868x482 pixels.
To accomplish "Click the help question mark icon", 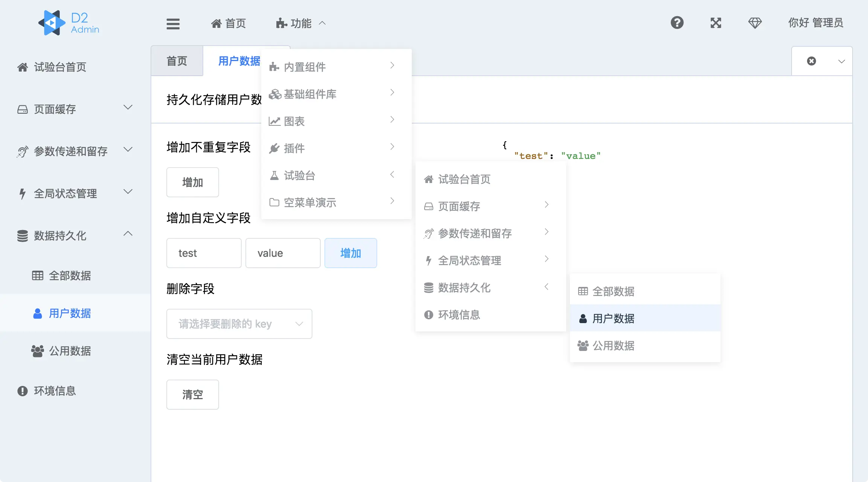I will [x=677, y=23].
